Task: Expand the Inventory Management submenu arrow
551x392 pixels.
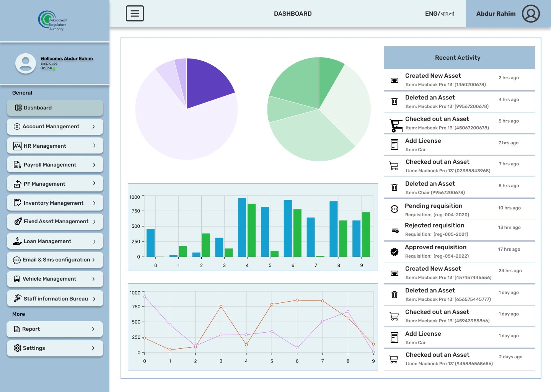Action: [x=94, y=203]
